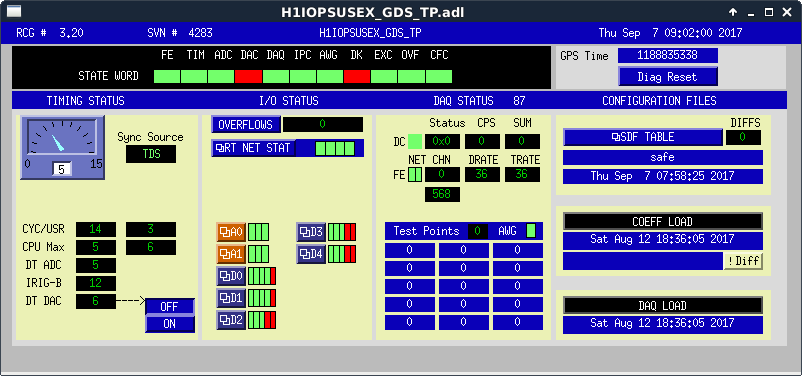Screen dimensions: 802x376
Task: Click the AWG green status indicator
Action: coord(531,231)
